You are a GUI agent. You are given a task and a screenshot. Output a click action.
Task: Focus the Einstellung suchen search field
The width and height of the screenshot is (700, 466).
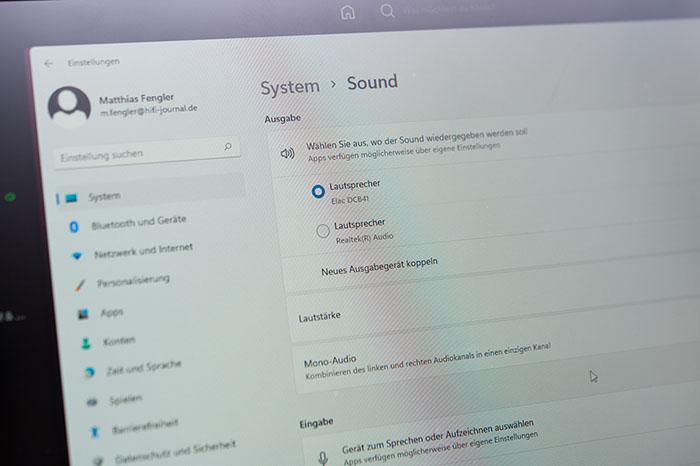click(x=147, y=152)
